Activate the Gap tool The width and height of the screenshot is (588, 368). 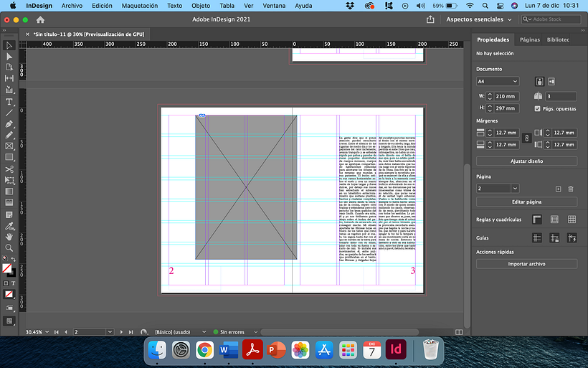tap(9, 78)
